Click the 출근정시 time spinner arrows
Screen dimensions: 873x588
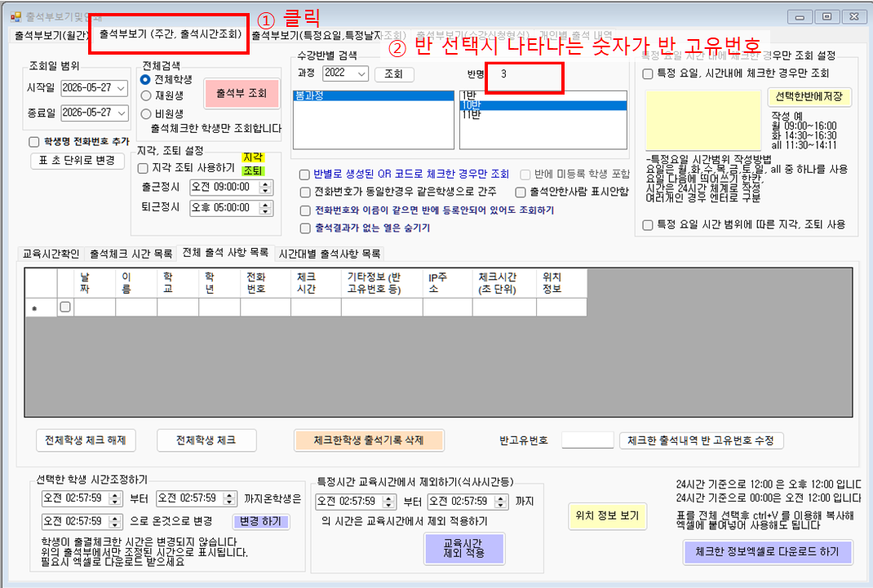[266, 188]
